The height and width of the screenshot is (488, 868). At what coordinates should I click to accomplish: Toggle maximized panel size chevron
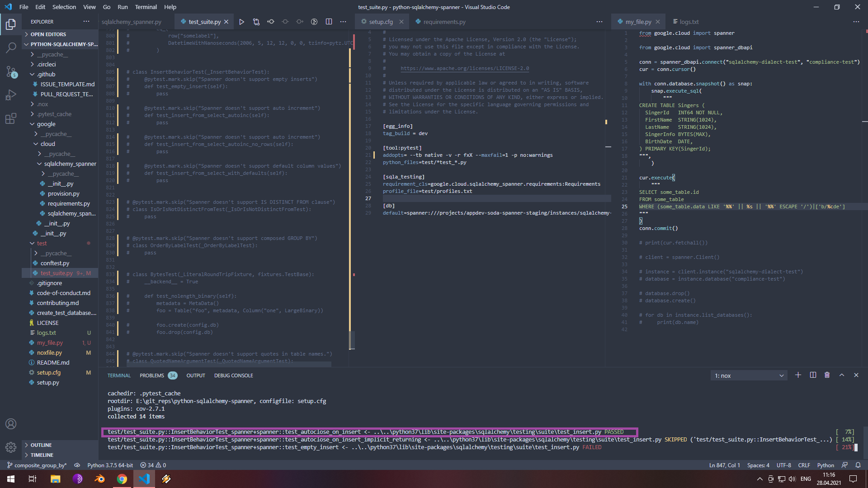[x=841, y=375]
